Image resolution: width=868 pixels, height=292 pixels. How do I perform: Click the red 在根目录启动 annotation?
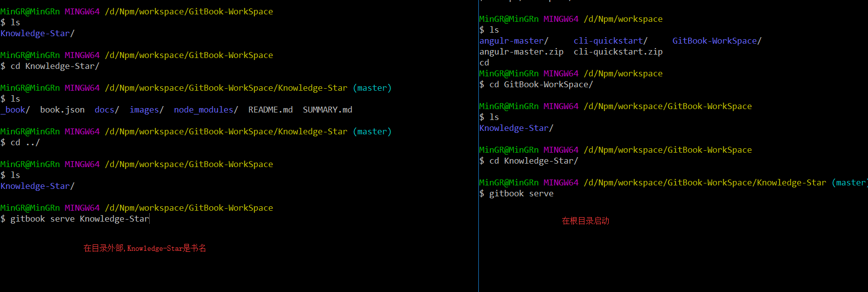pyautogui.click(x=585, y=221)
